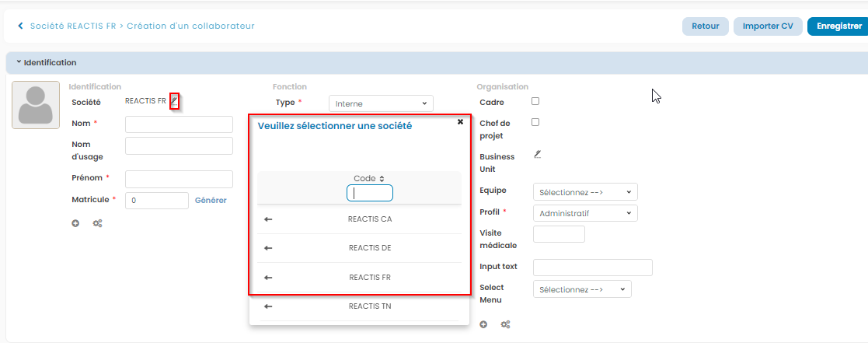The height and width of the screenshot is (343, 868).
Task: Open gears icon under Select Menu
Action: click(505, 324)
